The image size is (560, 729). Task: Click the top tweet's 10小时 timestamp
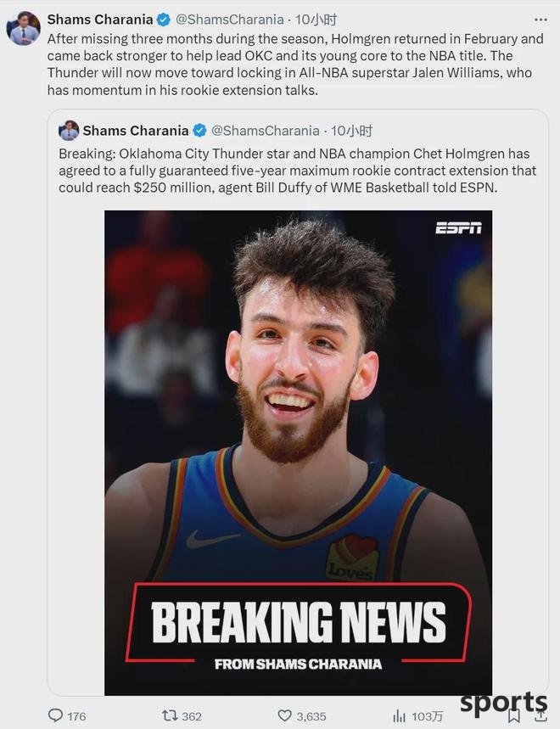316,20
